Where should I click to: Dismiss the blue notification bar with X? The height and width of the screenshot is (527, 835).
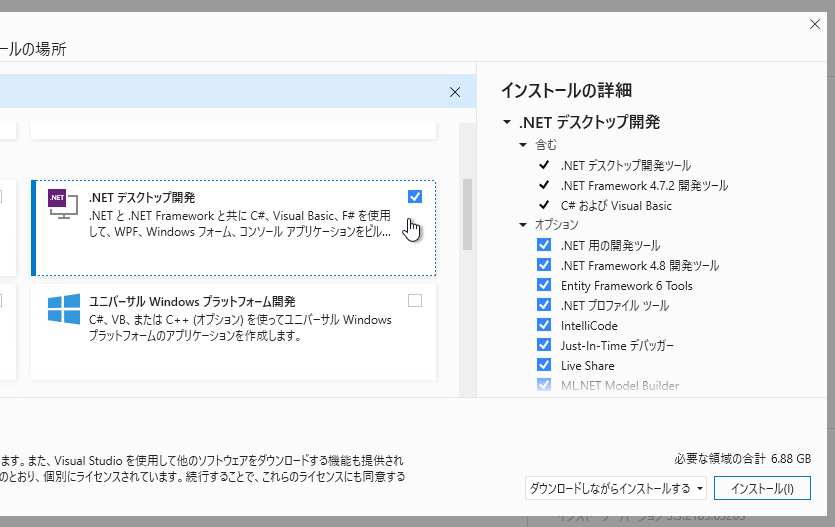coord(455,92)
